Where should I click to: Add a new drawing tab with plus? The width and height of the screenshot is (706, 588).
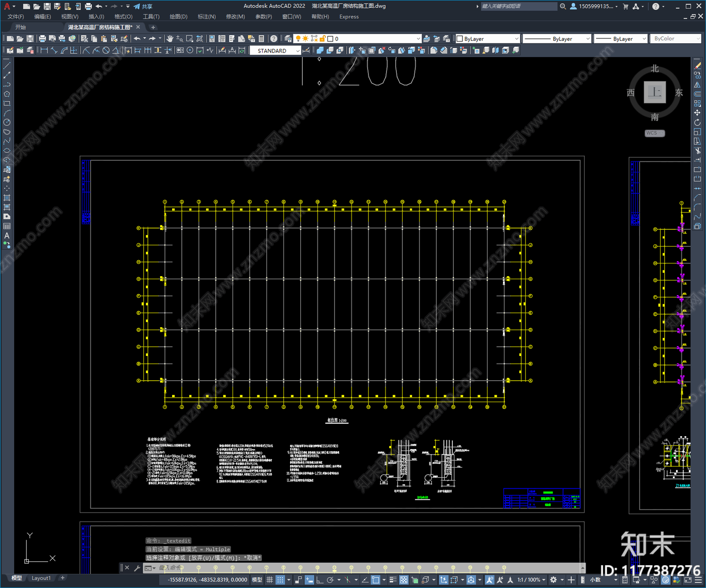(153, 27)
